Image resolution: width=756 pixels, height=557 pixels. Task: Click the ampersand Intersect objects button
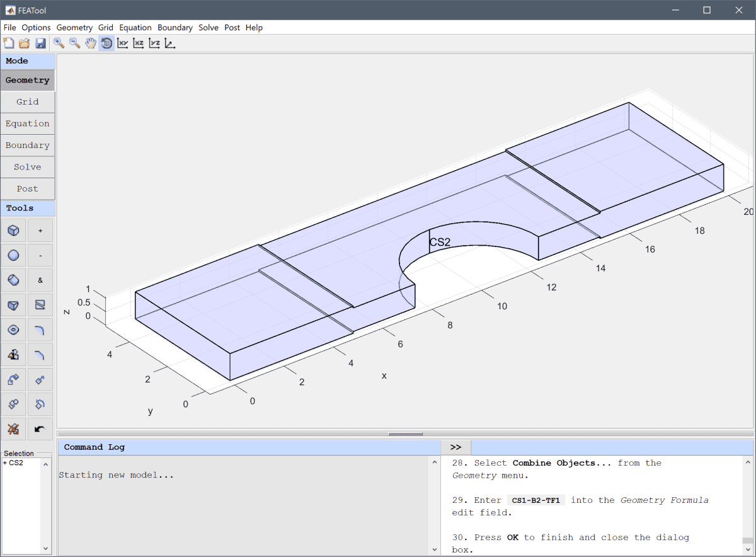pos(40,280)
